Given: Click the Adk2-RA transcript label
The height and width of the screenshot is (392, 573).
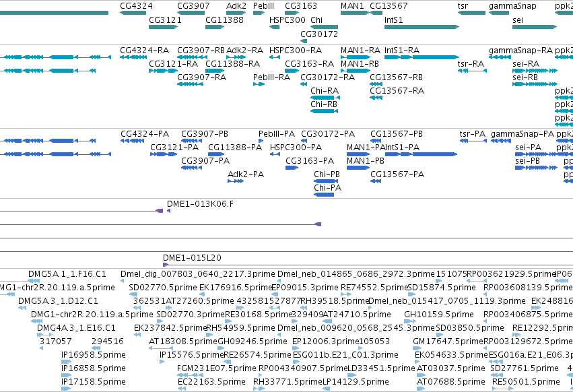Looking at the screenshot, I should click(x=245, y=50).
